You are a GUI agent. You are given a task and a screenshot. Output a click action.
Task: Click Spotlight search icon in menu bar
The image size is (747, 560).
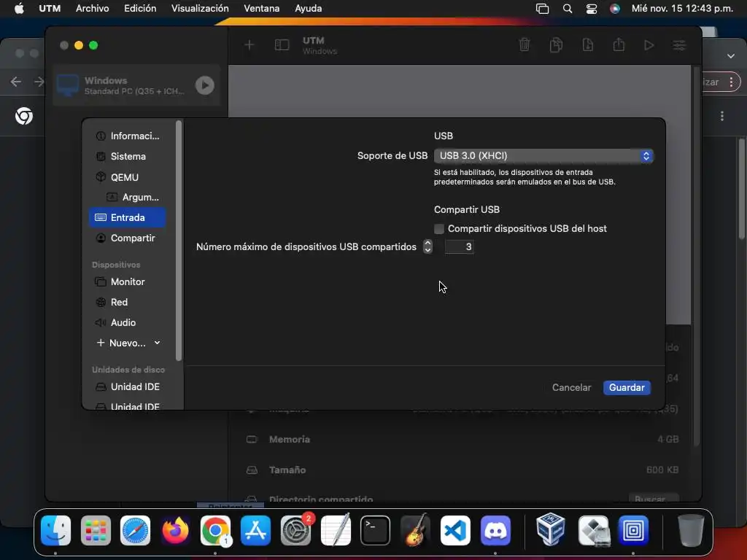(x=568, y=9)
